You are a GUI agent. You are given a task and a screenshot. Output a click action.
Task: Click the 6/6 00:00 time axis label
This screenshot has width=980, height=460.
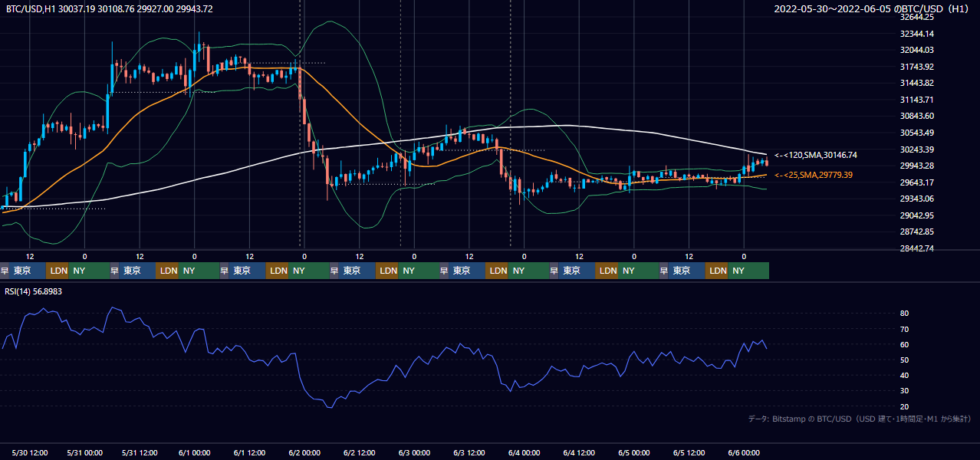744,452
